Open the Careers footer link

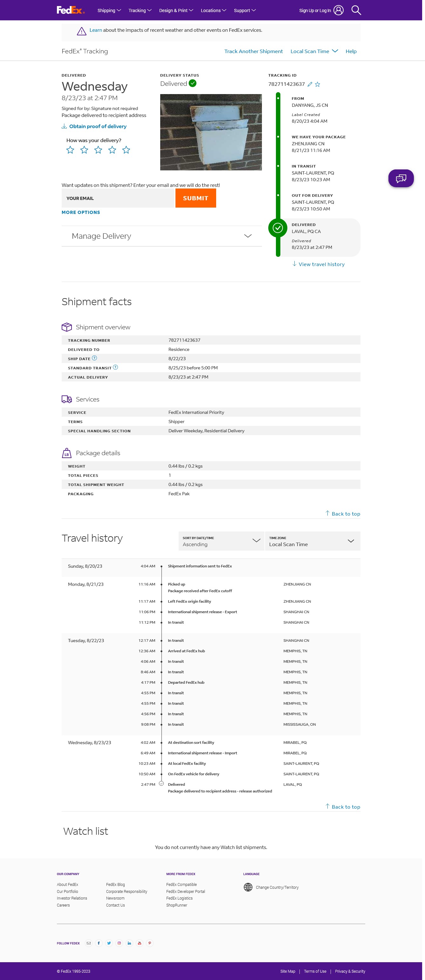tap(63, 905)
